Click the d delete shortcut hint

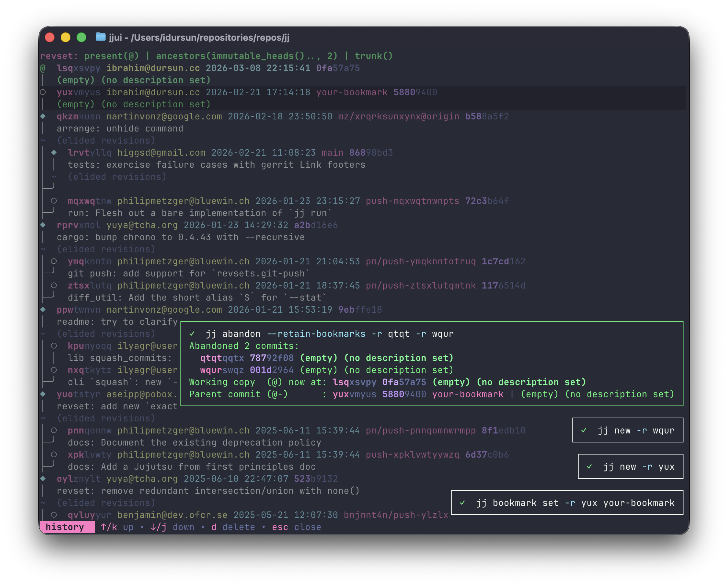[x=233, y=527]
